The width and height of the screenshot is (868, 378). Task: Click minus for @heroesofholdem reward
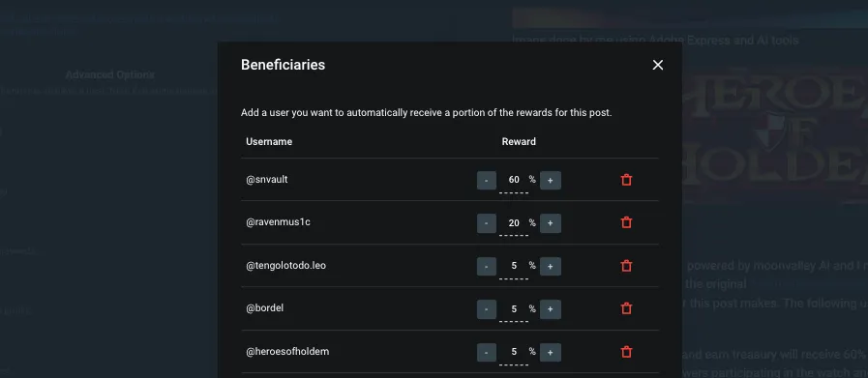487,352
